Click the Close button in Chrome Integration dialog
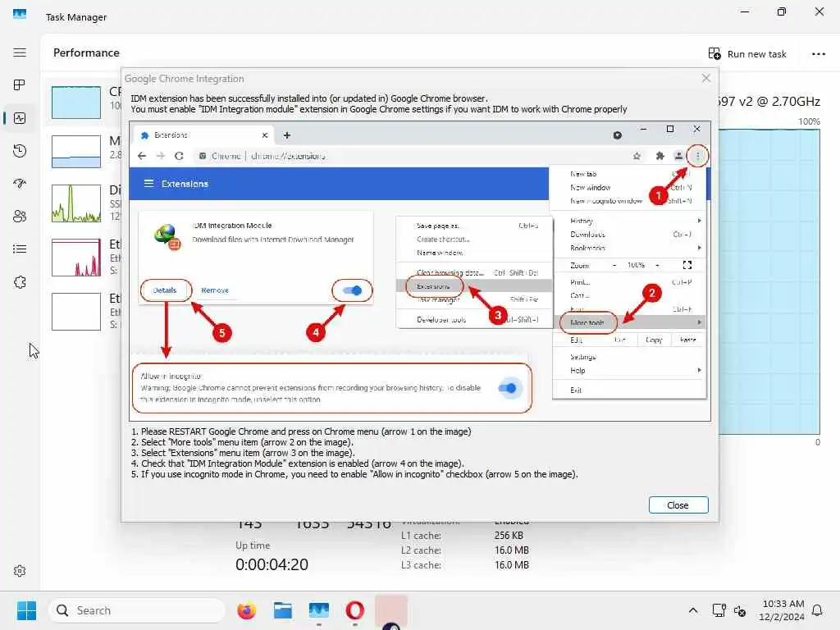 (x=678, y=505)
